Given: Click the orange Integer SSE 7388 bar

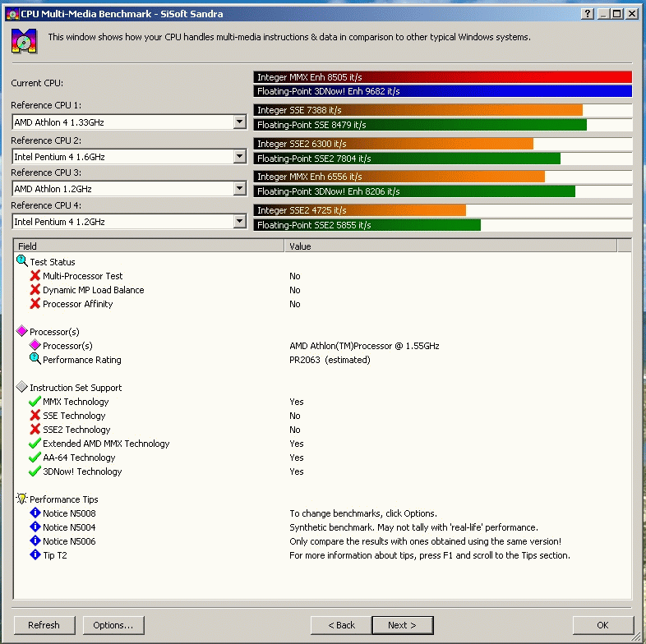Looking at the screenshot, I should pos(418,110).
